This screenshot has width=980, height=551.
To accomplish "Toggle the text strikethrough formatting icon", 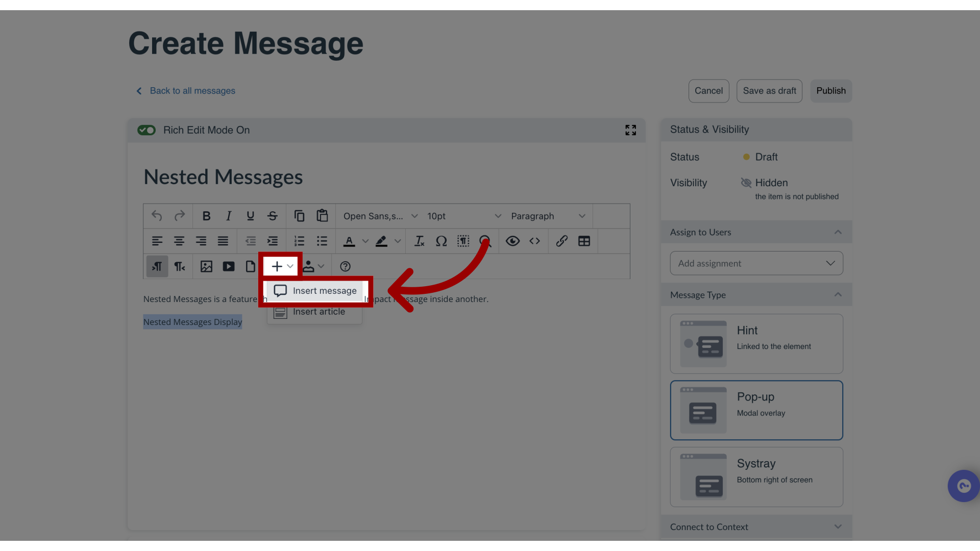I will [x=273, y=216].
